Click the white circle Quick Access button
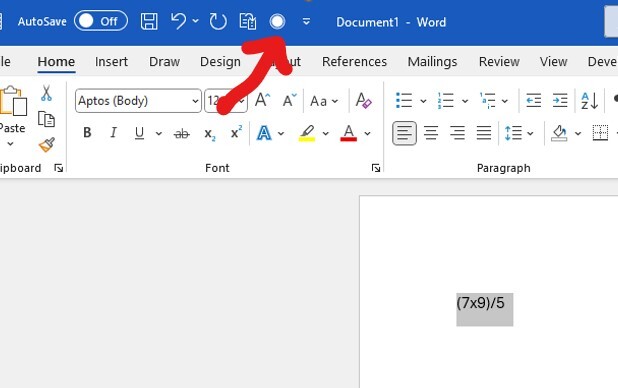The image size is (618, 388). (x=277, y=21)
